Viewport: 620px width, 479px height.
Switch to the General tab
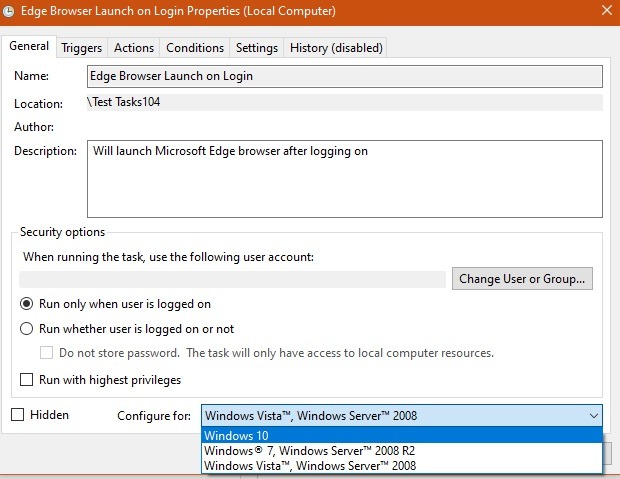29,46
